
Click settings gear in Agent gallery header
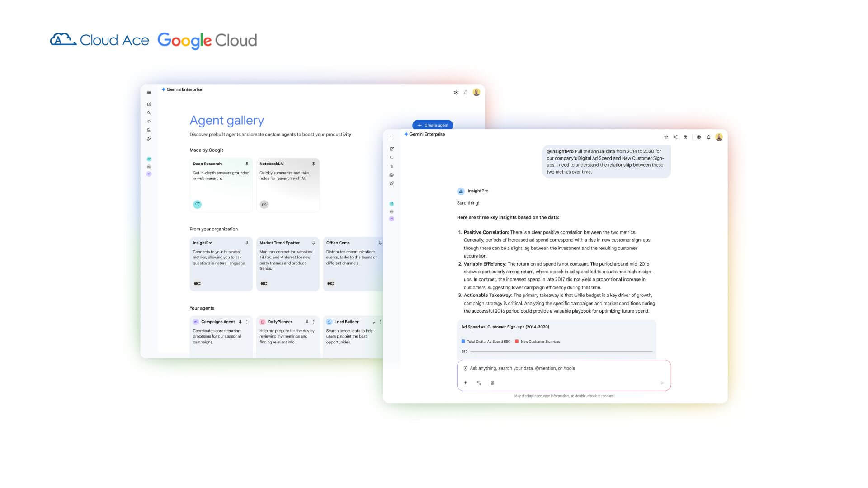tap(456, 92)
